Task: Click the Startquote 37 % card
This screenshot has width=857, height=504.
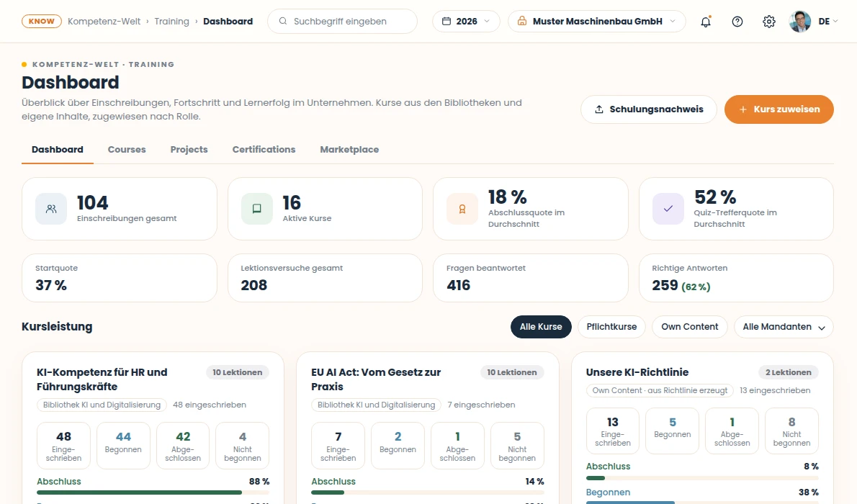Action: click(x=120, y=278)
